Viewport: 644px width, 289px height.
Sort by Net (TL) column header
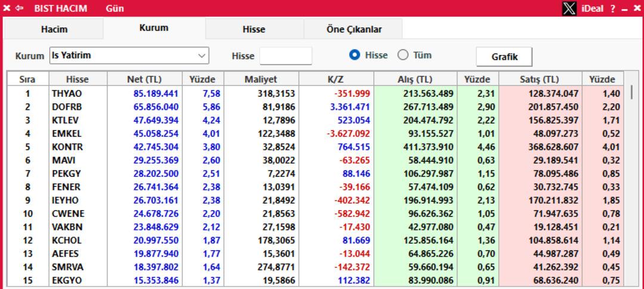click(144, 79)
